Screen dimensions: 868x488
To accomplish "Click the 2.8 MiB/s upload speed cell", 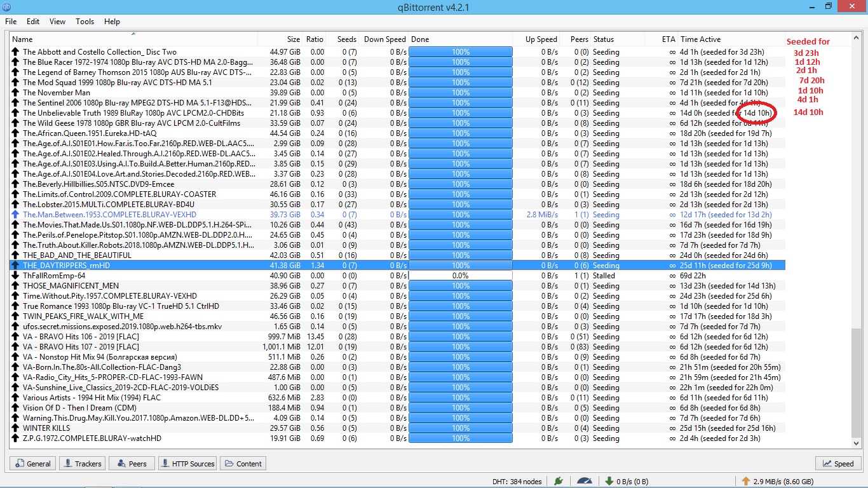I will [542, 215].
